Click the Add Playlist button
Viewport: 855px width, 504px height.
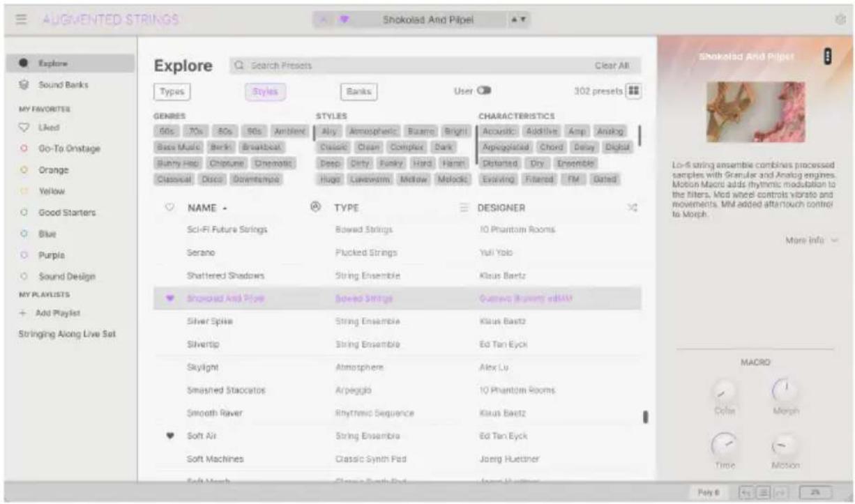tap(49, 313)
